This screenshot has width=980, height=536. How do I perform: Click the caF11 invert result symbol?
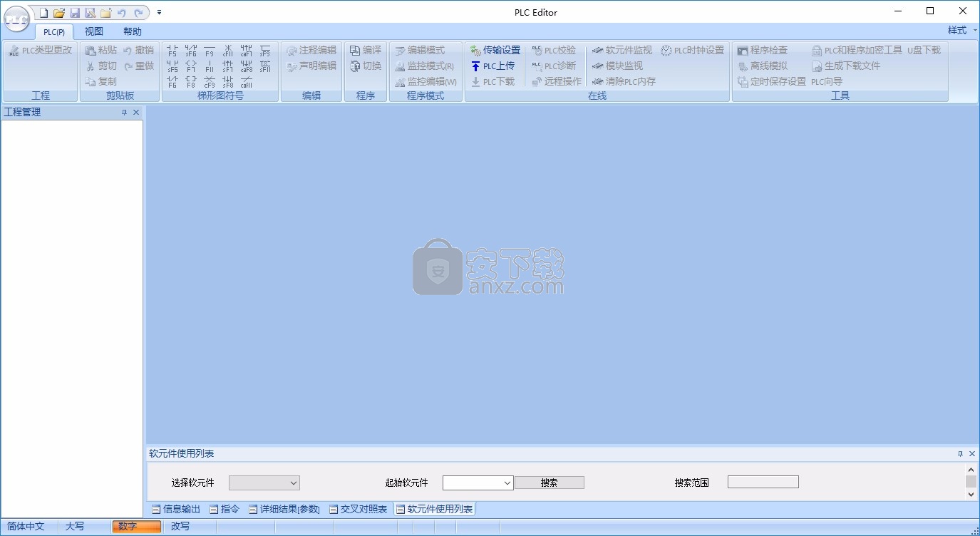[247, 81]
